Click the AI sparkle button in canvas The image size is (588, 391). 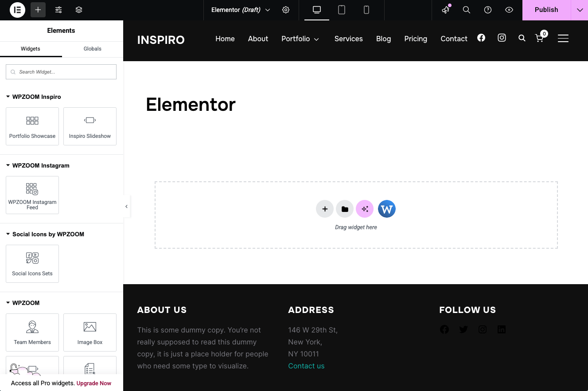point(365,209)
